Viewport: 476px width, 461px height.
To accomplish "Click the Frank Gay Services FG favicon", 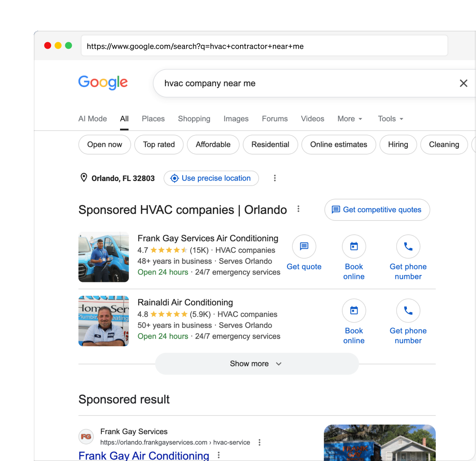I will (86, 436).
